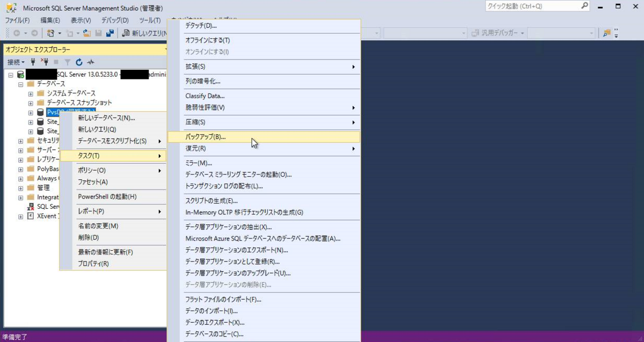The width and height of the screenshot is (644, 342).
Task: Click the Refresh circular arrow icon
Action: [x=79, y=62]
